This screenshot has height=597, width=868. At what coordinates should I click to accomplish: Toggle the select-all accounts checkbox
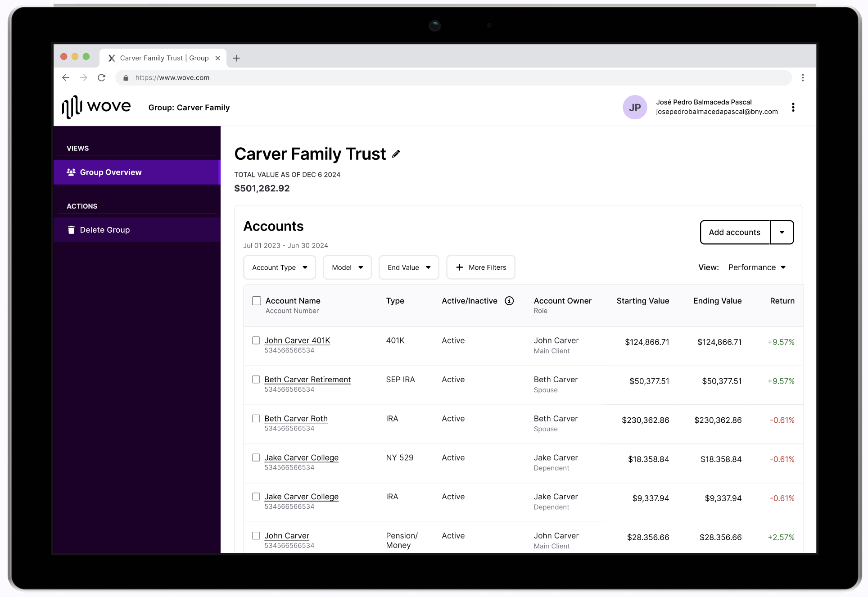point(257,301)
